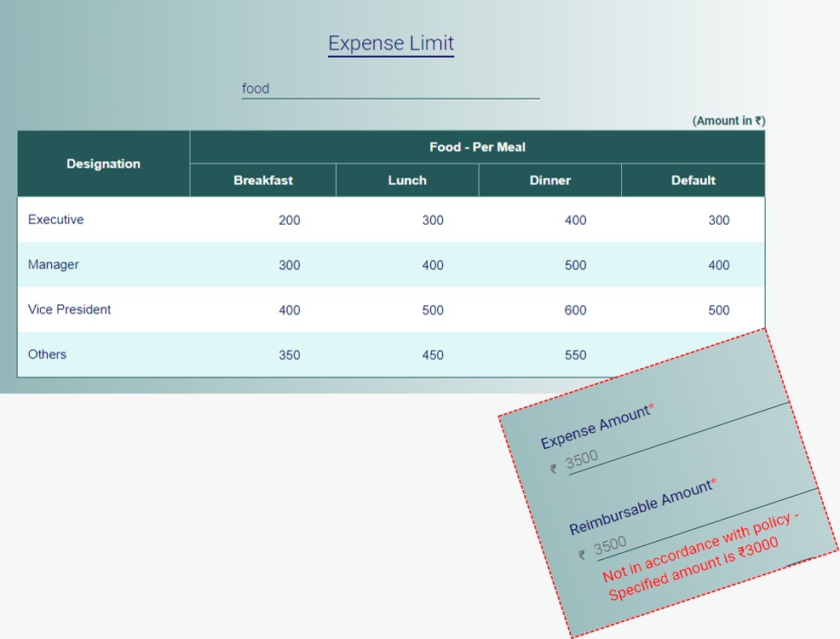This screenshot has width=840, height=639.
Task: Click the Default column header
Action: 693,181
